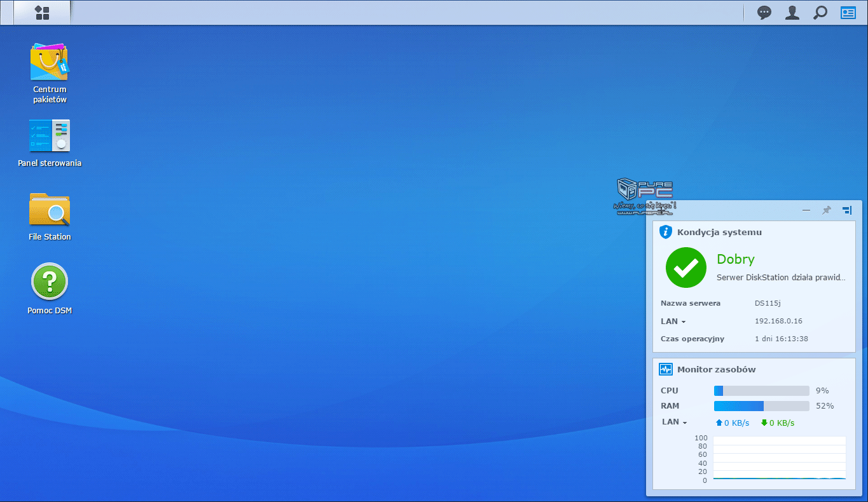
Task: Click the Monitor zasobów widget title
Action: (x=716, y=370)
